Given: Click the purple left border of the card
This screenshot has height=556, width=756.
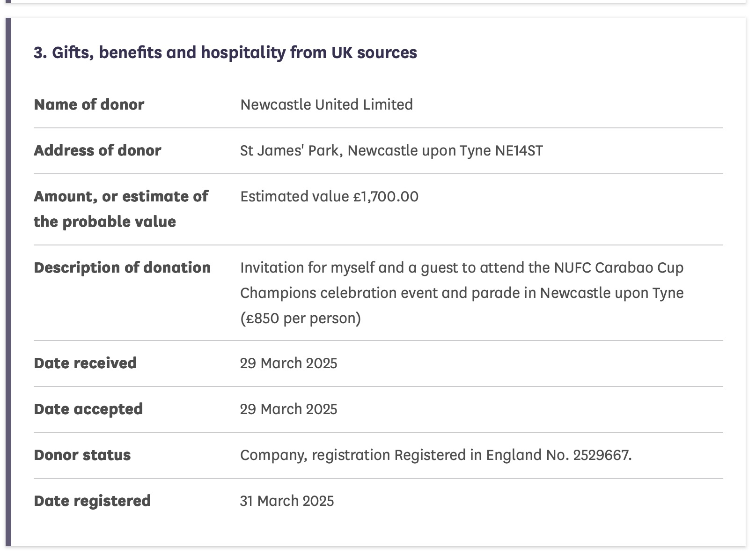Looking at the screenshot, I should [8, 281].
